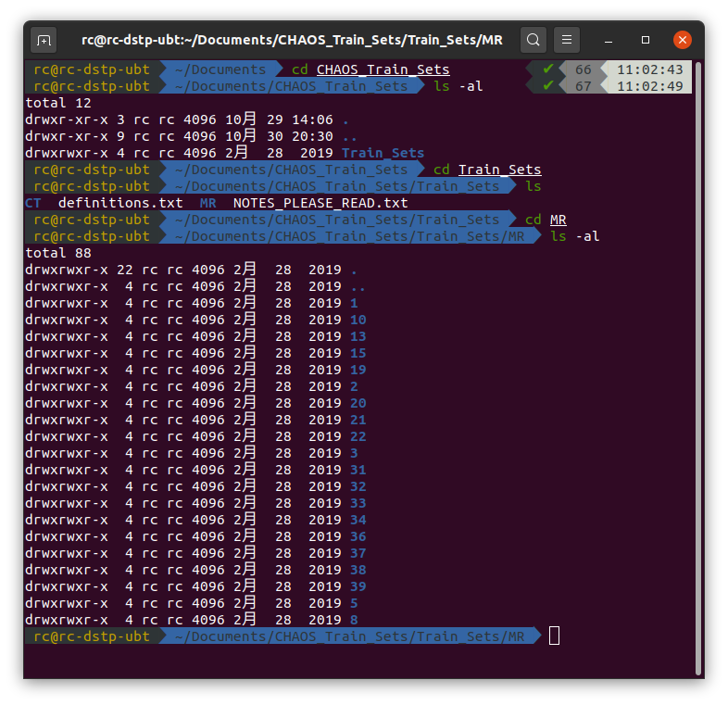Click directory name 33 in MR listing
Screen dimensions: 728x705
pyautogui.click(x=358, y=503)
